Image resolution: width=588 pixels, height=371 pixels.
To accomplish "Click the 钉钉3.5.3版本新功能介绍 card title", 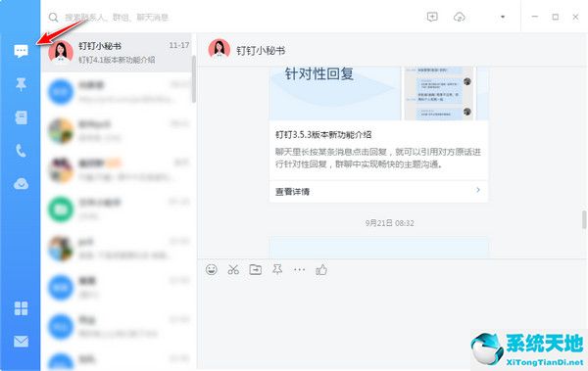I will click(323, 135).
